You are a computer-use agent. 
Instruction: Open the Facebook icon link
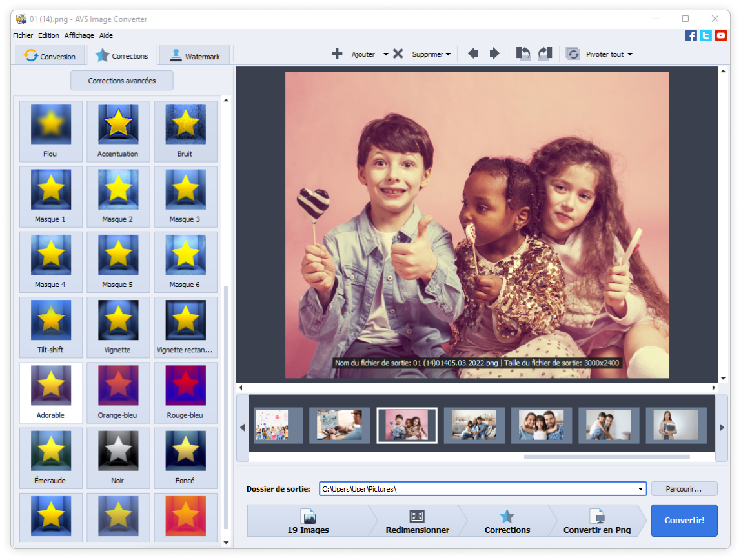[691, 36]
